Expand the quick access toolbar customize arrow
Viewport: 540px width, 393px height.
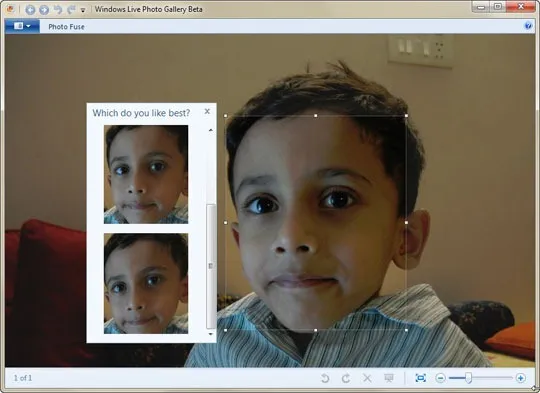(x=83, y=10)
